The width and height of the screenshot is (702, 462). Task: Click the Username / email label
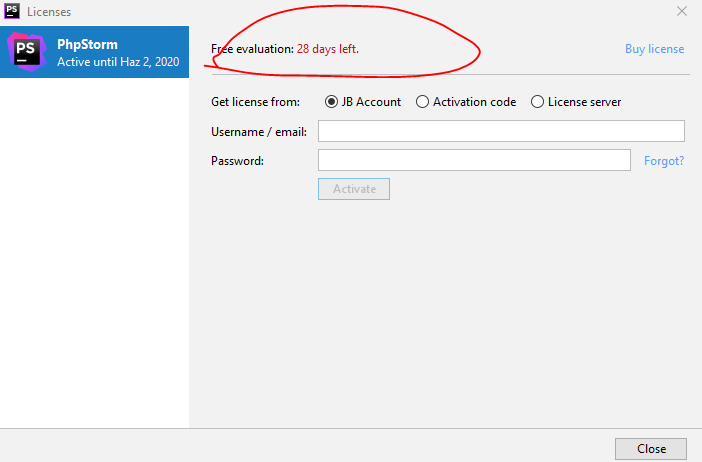coord(259,132)
